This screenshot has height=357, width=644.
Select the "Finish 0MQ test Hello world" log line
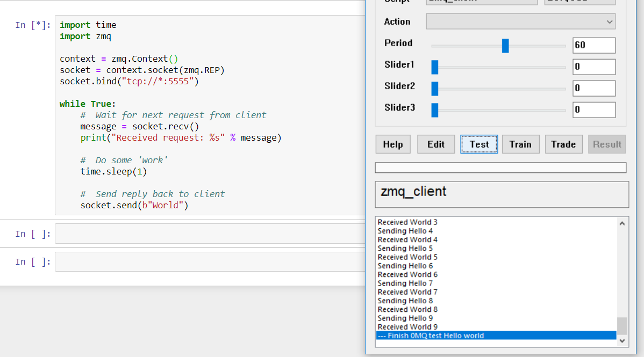(431, 336)
